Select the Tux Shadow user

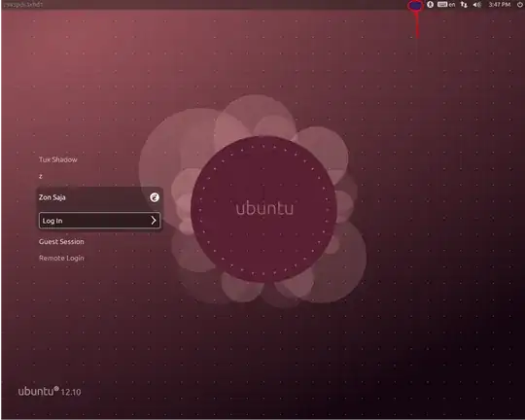[x=58, y=159]
